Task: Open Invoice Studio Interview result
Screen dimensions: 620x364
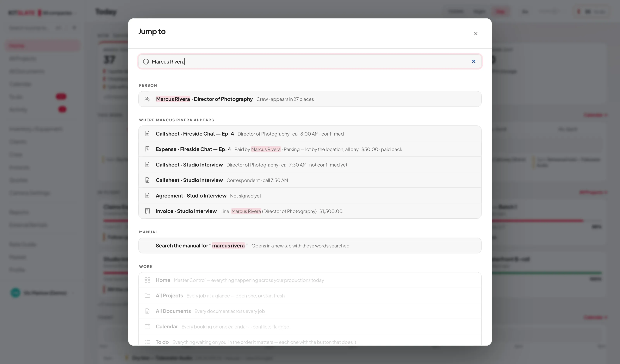Action: 310,211
